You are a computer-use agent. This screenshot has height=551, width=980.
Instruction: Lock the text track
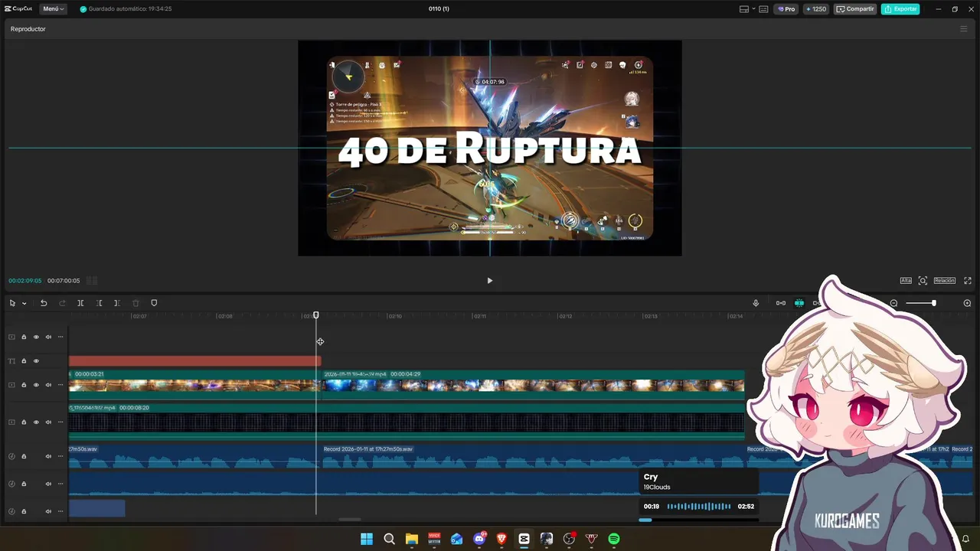[x=24, y=360]
